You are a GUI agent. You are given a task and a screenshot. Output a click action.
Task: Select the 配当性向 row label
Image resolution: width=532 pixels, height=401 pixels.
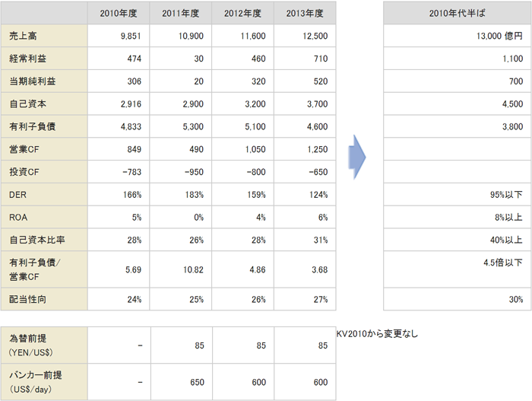click(28, 299)
